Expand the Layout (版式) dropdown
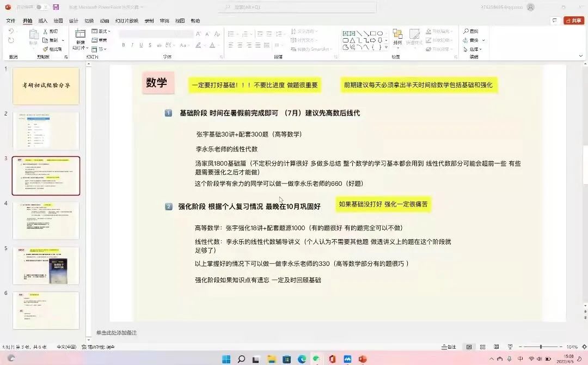 (101, 32)
